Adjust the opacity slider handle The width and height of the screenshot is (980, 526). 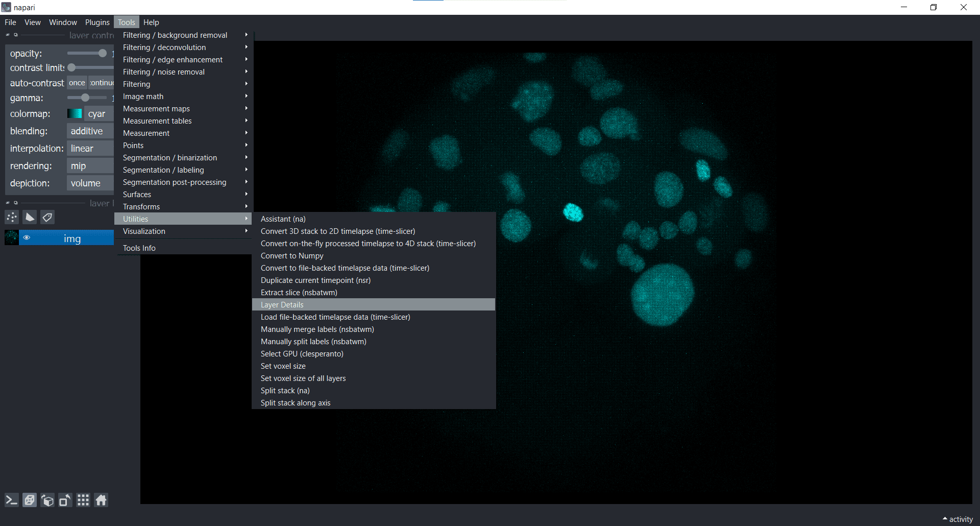(102, 53)
